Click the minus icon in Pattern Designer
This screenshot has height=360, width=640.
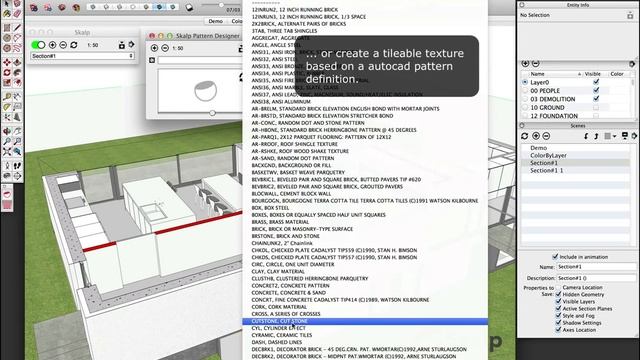(x=165, y=48)
